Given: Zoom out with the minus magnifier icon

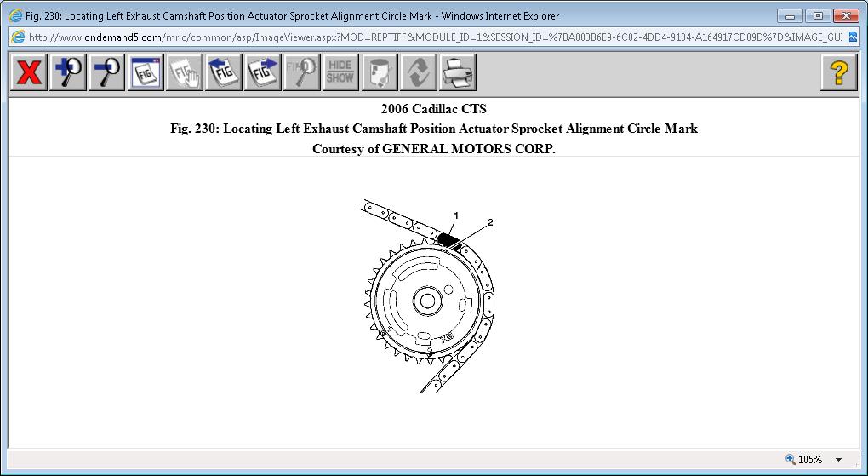Looking at the screenshot, I should tap(107, 72).
